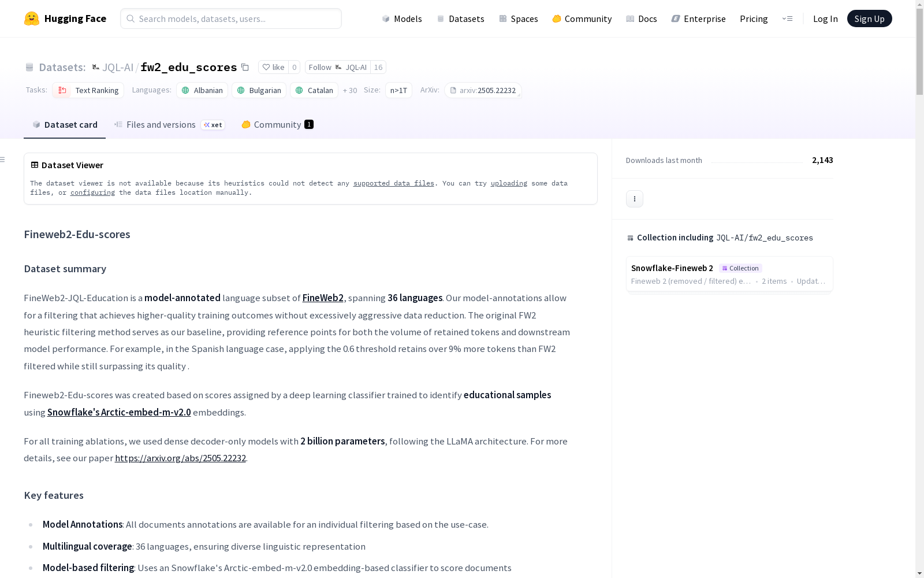The image size is (924, 578).
Task: Click Log In
Action: point(825,18)
